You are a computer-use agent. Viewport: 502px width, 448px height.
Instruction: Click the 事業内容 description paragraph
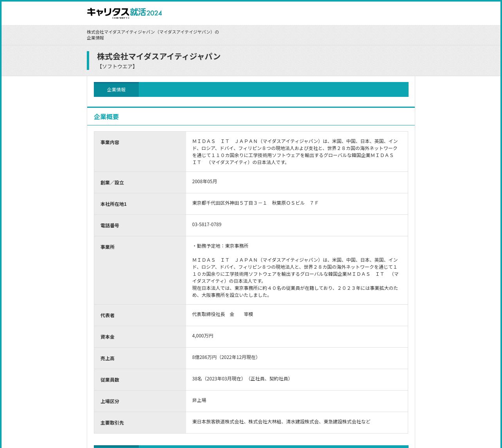tap(296, 152)
